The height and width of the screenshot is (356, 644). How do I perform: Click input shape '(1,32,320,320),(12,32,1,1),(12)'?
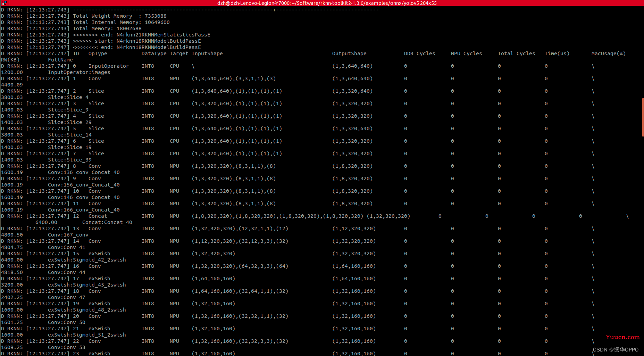pyautogui.click(x=240, y=229)
